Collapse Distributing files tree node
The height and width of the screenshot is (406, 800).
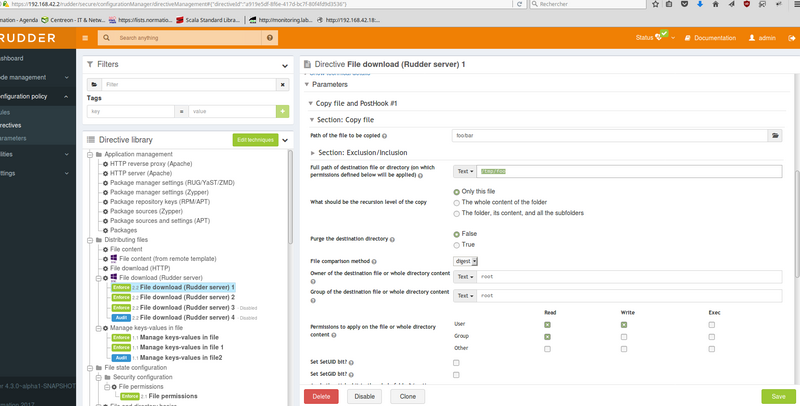90,240
